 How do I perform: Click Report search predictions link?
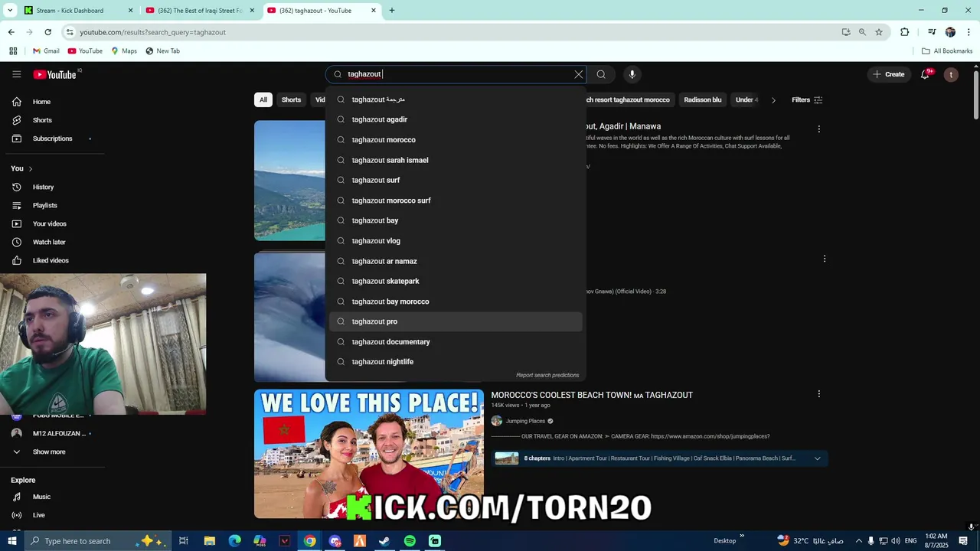click(547, 375)
